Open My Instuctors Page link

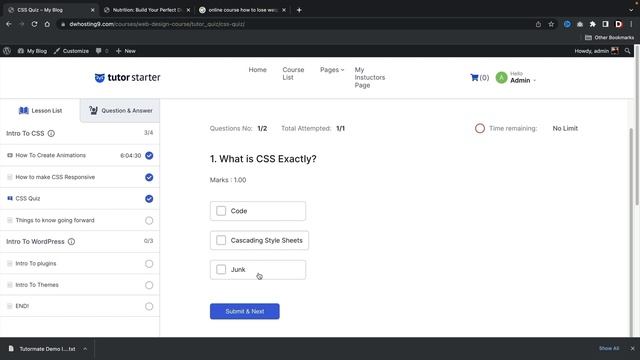370,78
